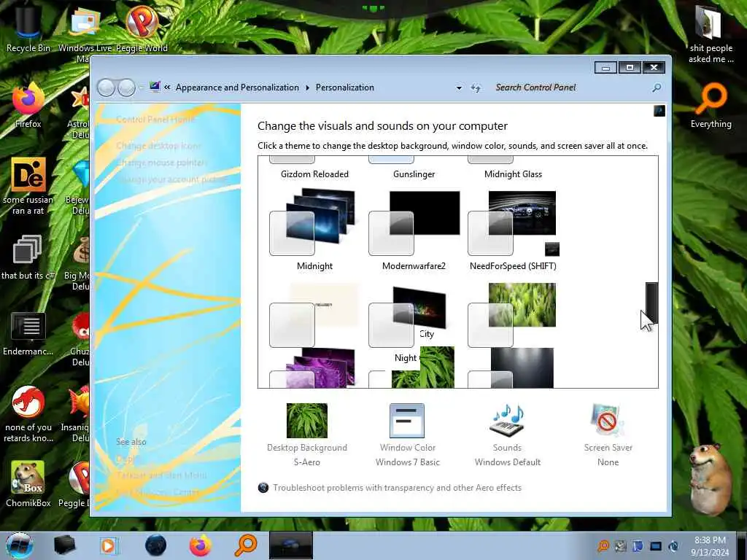Select the Midnight theme
The width and height of the screenshot is (747, 560).
(314, 230)
